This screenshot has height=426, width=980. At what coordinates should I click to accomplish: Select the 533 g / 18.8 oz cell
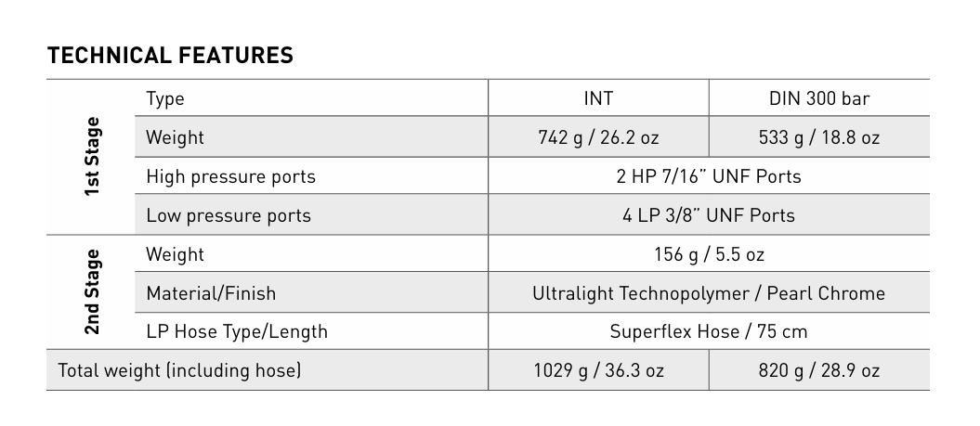tap(818, 137)
